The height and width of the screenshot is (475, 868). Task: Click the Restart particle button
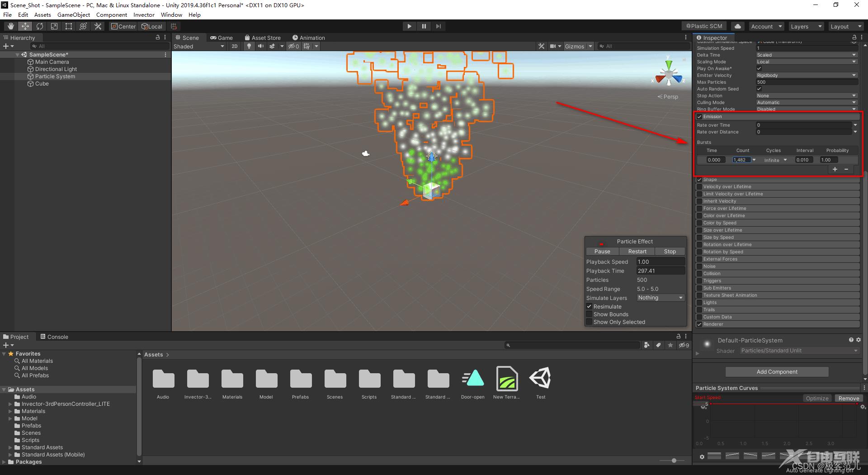pyautogui.click(x=637, y=252)
